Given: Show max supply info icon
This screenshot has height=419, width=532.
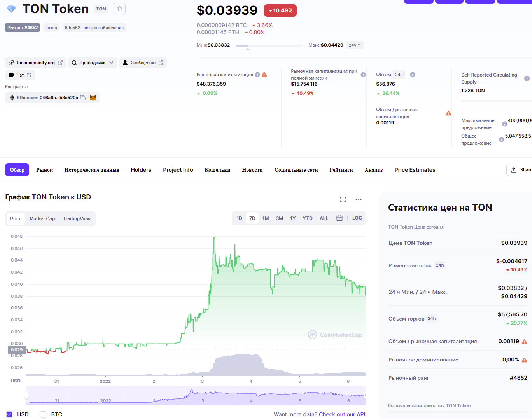Looking at the screenshot, I should coord(505,124).
